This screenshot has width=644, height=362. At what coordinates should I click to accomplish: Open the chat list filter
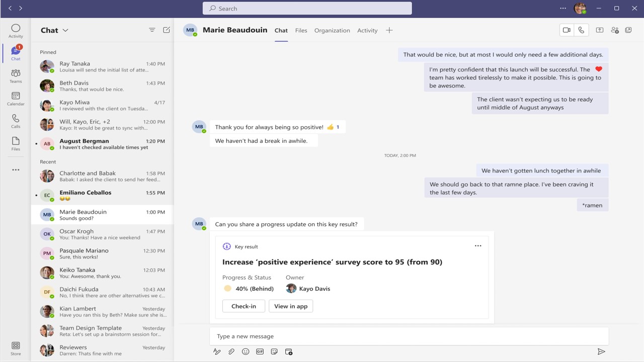[x=152, y=30]
